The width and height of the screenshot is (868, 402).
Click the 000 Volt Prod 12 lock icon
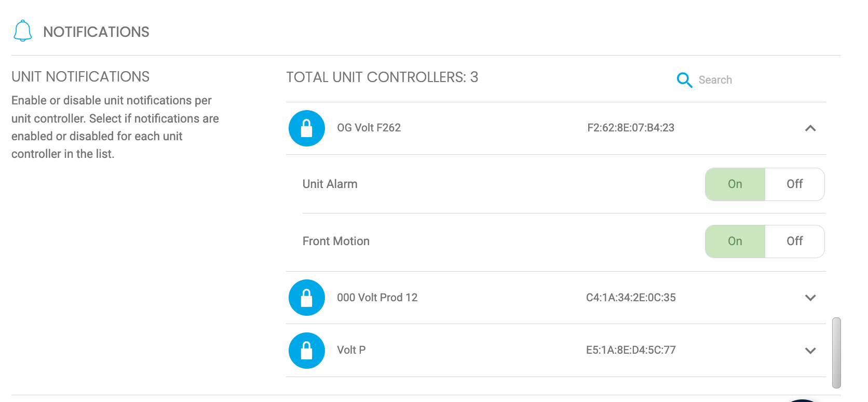click(307, 298)
